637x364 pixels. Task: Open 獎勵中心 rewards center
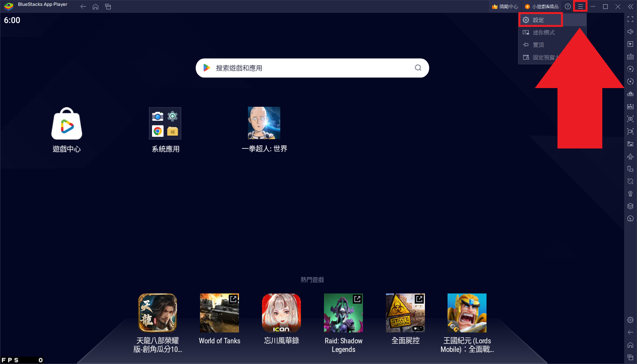pyautogui.click(x=505, y=7)
